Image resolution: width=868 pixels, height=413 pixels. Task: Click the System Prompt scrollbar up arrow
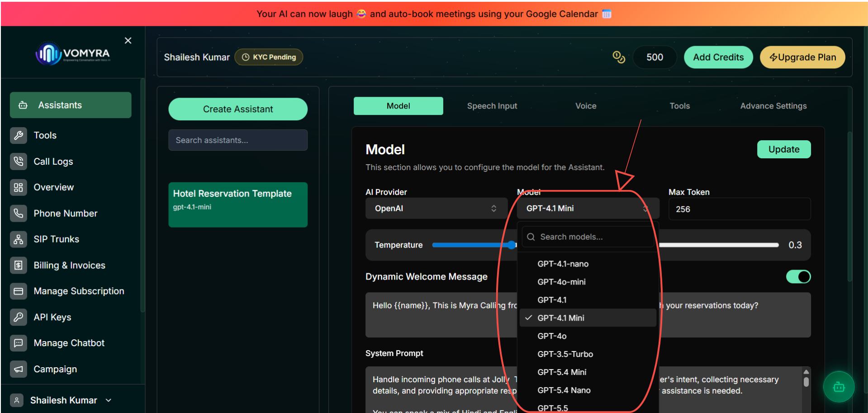pyautogui.click(x=806, y=372)
